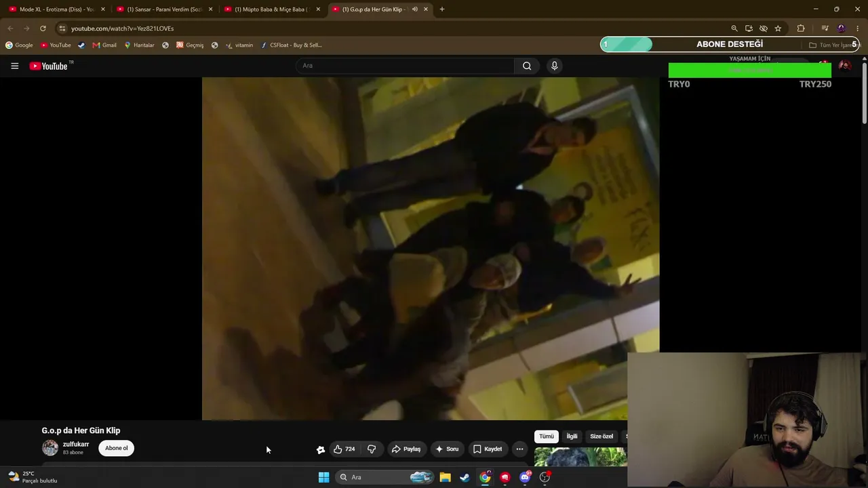Select the 'İlgili' filter chip
The image size is (868, 488).
pos(572,436)
